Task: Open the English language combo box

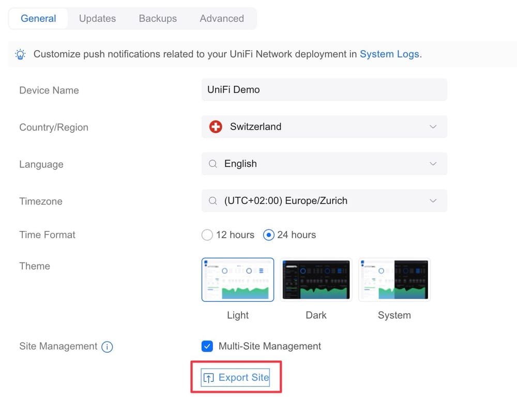Action: click(x=324, y=164)
